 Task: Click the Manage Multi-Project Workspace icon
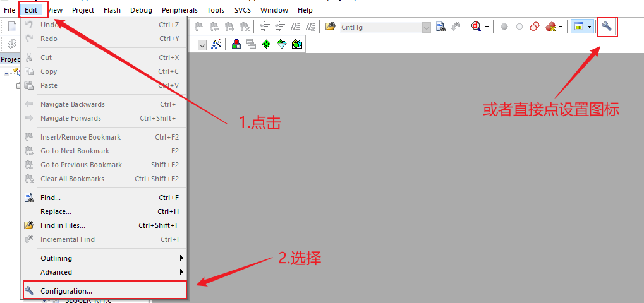pyautogui.click(x=252, y=44)
